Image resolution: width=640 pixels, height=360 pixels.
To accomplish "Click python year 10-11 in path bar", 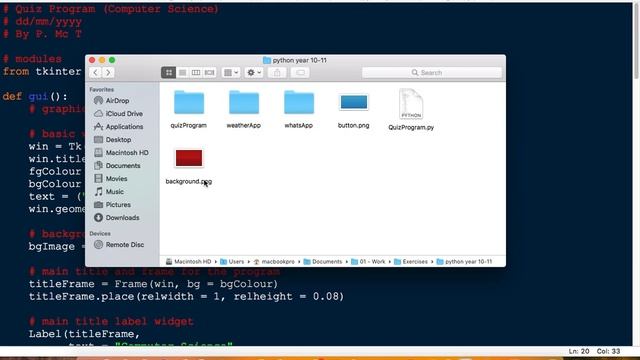I will pyautogui.click(x=464, y=262).
